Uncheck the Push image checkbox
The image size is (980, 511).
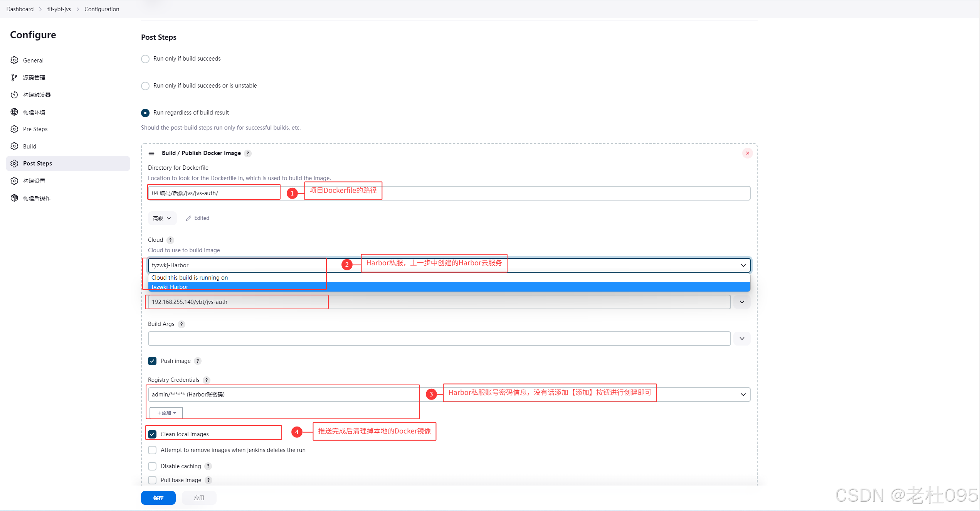coord(152,361)
